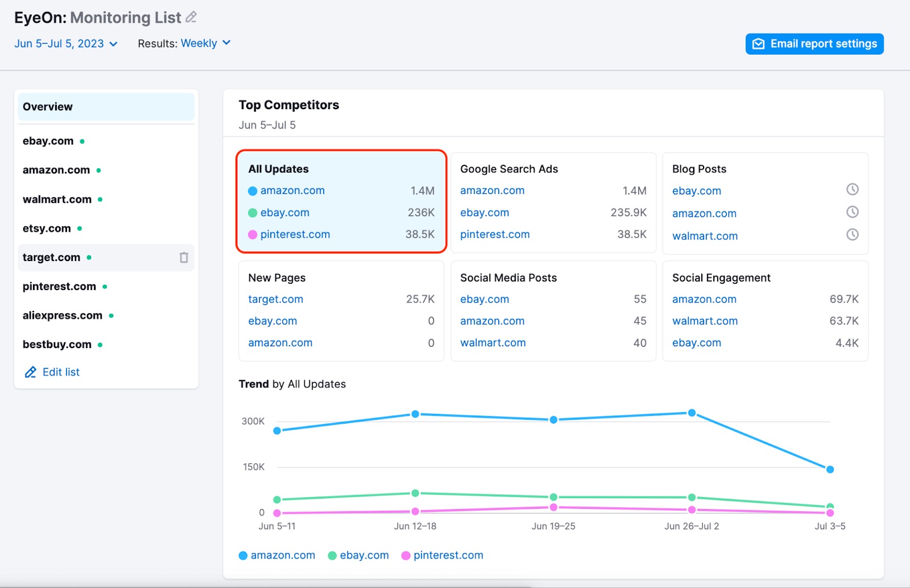
Task: Click the clock icon next to walmart.com in Blog Posts
Action: pyautogui.click(x=852, y=234)
